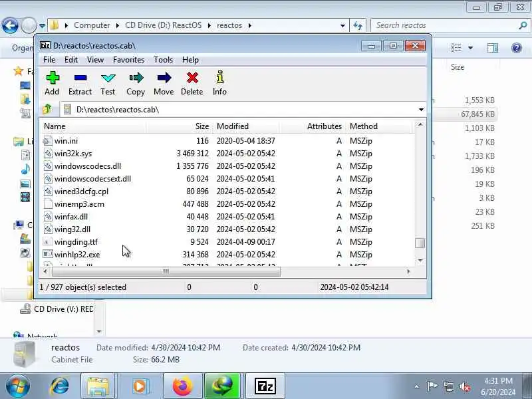Open the File menu in 7-Zip
532x399 pixels.
49,60
